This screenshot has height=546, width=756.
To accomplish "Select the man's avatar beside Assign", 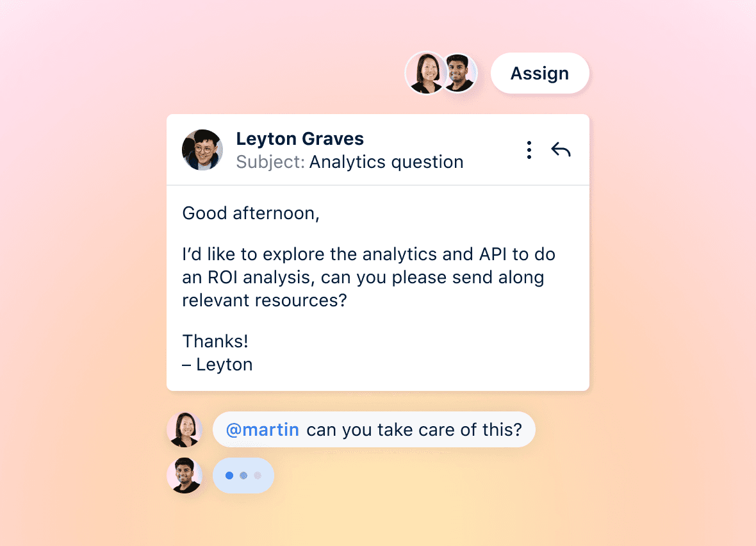I will [459, 73].
